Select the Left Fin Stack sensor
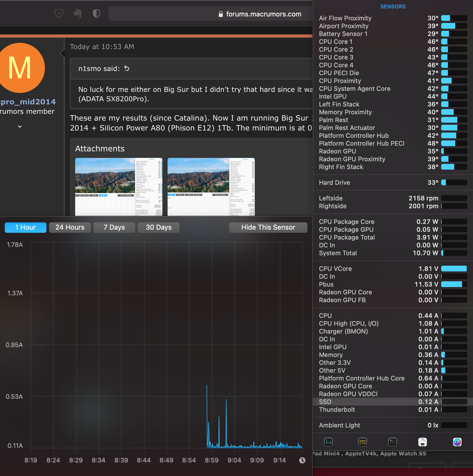 pyautogui.click(x=393, y=104)
